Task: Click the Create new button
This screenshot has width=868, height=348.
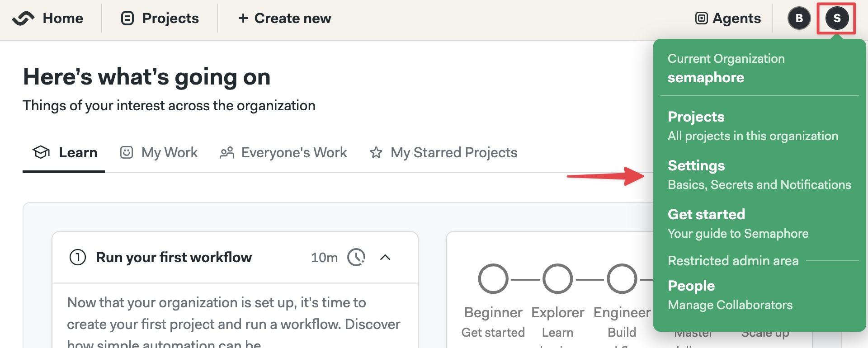Action: [285, 19]
